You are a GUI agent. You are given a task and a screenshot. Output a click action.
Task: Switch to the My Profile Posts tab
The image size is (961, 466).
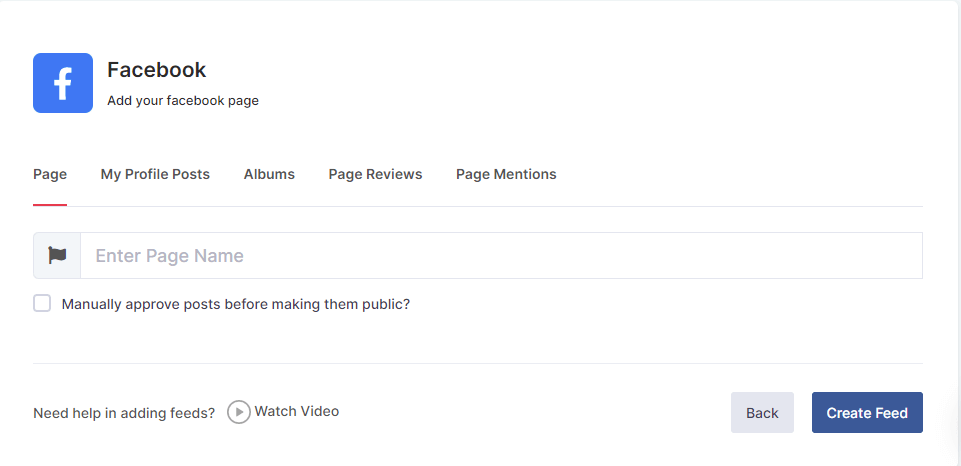coord(155,174)
